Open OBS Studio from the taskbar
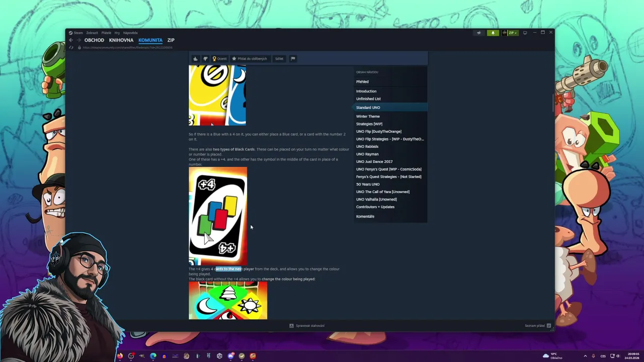This screenshot has height=362, width=644. click(131, 356)
